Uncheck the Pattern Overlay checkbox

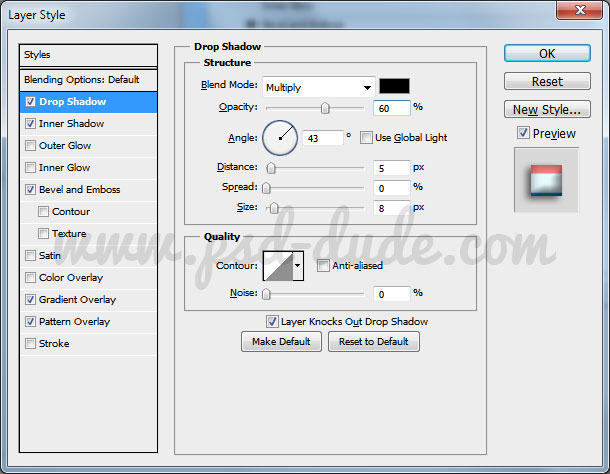pyautogui.click(x=30, y=321)
